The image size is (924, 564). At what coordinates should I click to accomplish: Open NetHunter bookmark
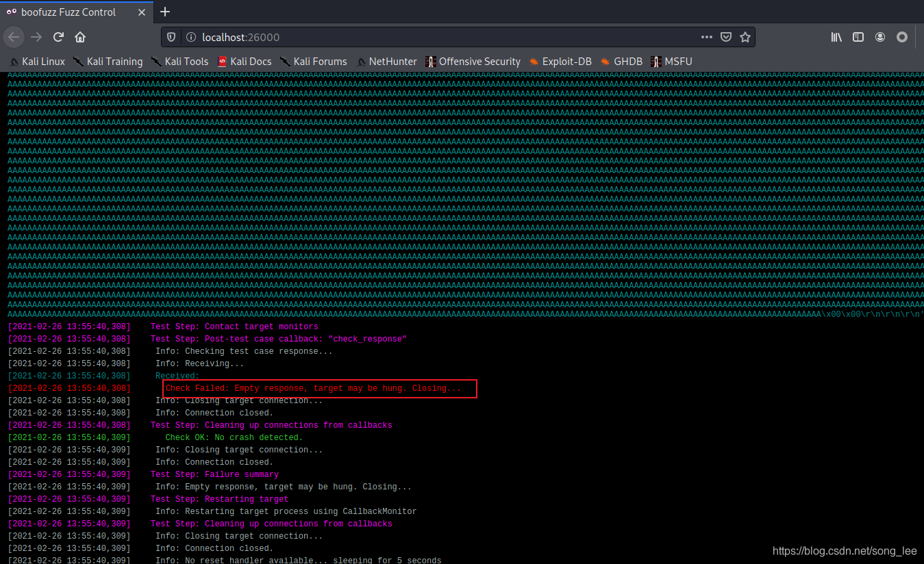[x=386, y=62]
